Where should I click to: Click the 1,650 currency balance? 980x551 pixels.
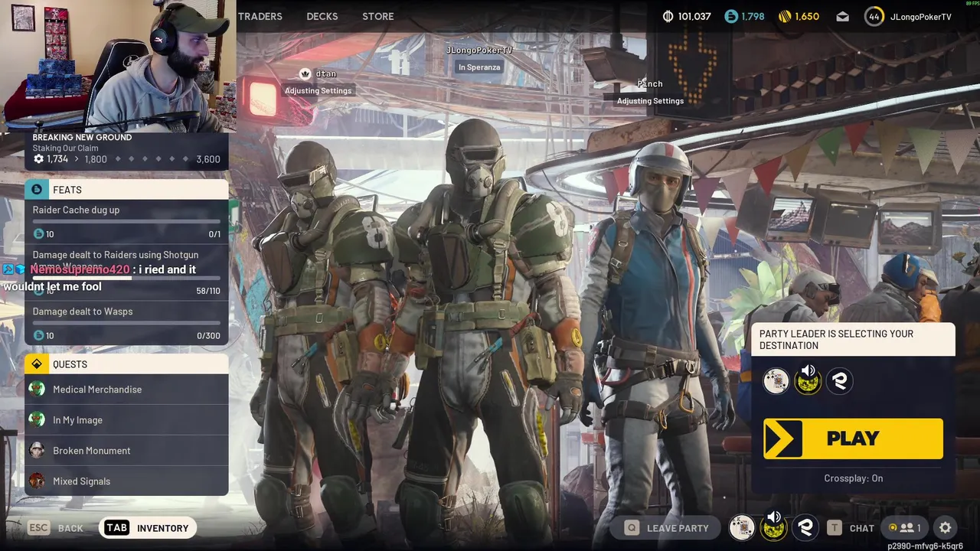tap(807, 16)
